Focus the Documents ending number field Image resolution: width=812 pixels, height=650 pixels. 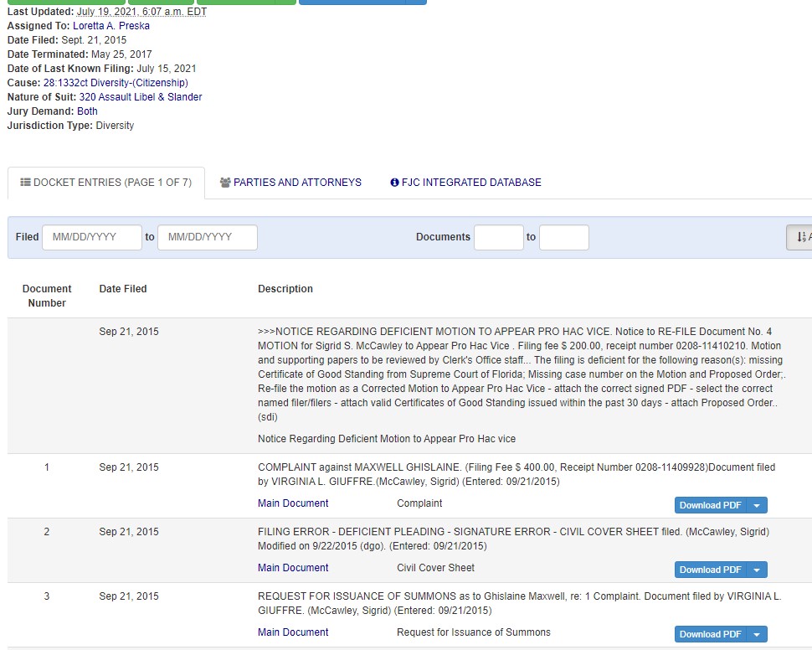pyautogui.click(x=564, y=237)
